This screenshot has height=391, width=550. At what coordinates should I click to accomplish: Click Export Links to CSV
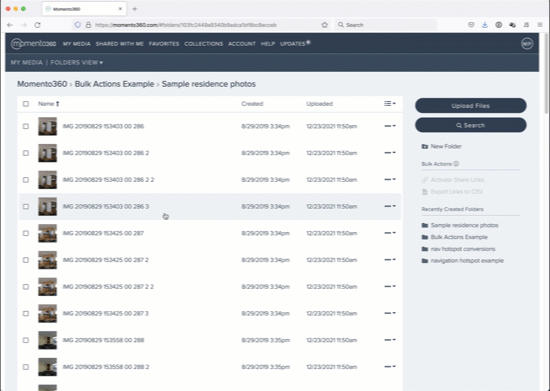pos(452,192)
